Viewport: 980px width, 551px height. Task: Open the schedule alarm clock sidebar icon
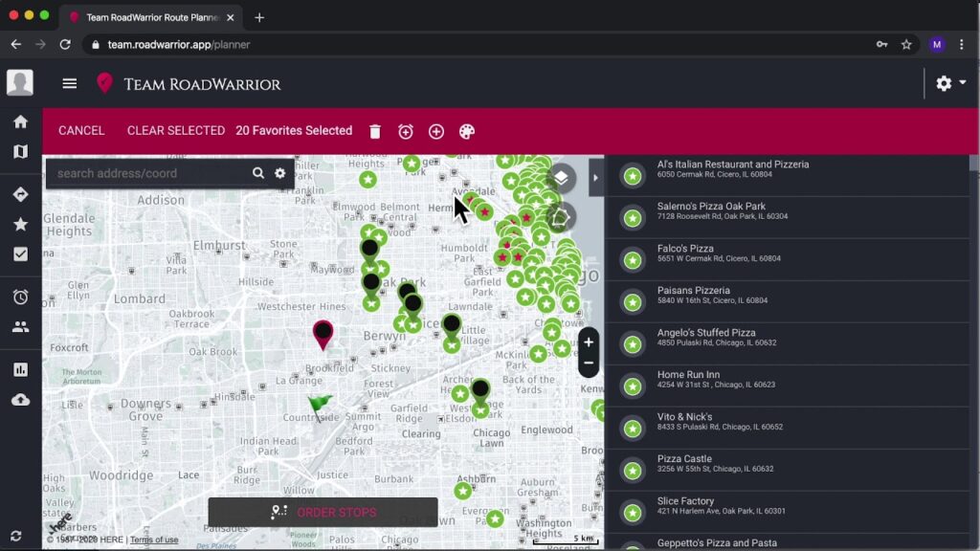(x=21, y=297)
